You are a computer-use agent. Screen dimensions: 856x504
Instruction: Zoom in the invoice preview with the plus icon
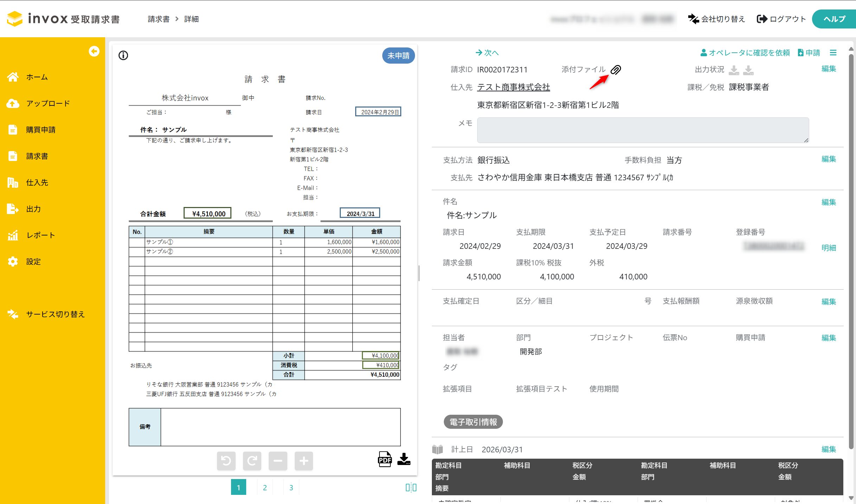(304, 460)
